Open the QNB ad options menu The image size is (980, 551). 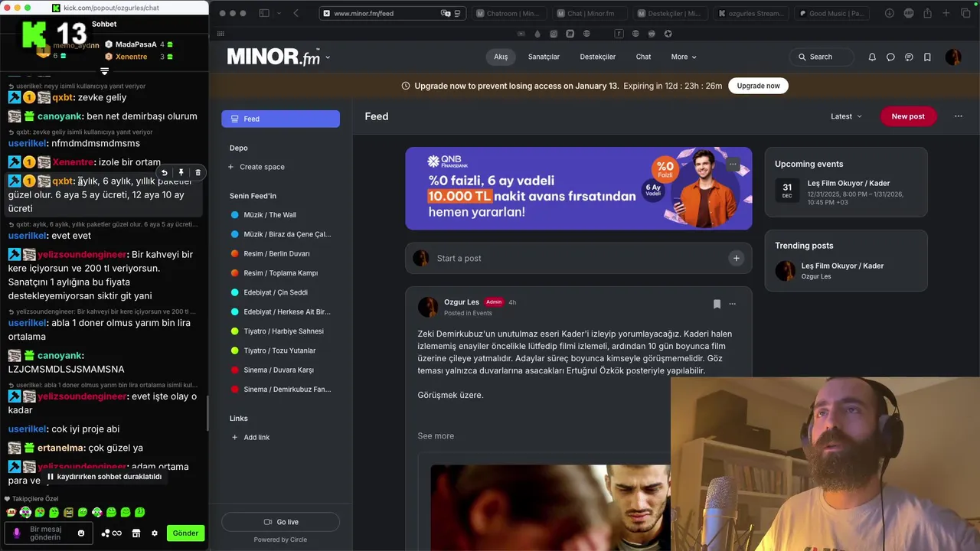click(x=733, y=164)
